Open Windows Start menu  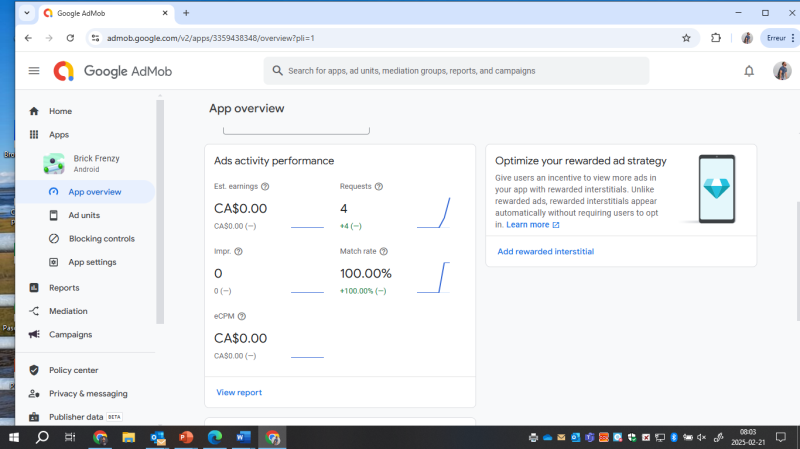(14, 437)
